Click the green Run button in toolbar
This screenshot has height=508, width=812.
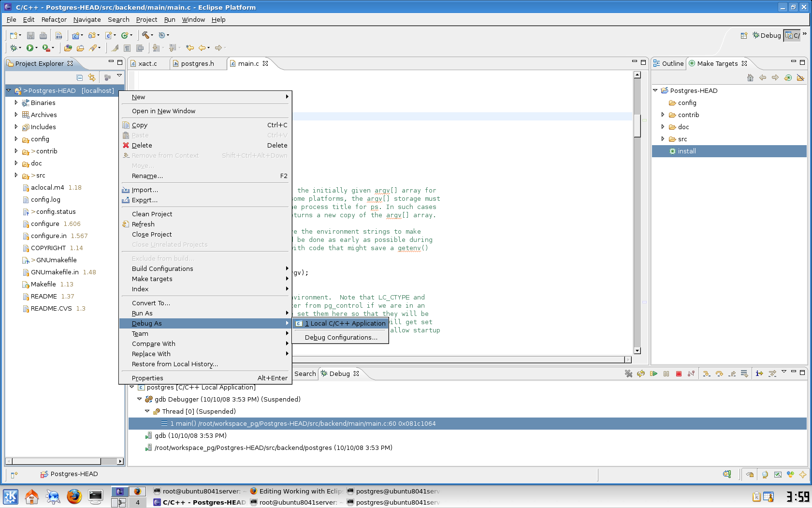(30, 48)
